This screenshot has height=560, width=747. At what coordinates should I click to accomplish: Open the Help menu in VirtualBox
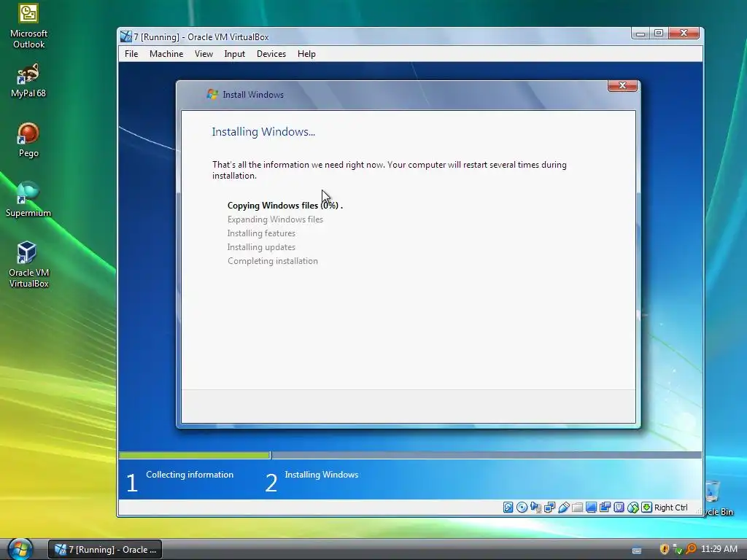coord(306,54)
